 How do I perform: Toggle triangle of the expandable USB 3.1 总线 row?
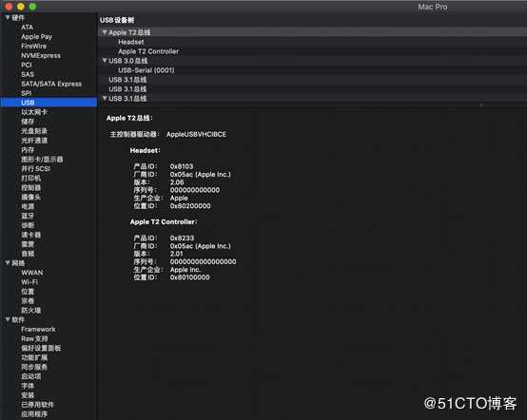105,99
